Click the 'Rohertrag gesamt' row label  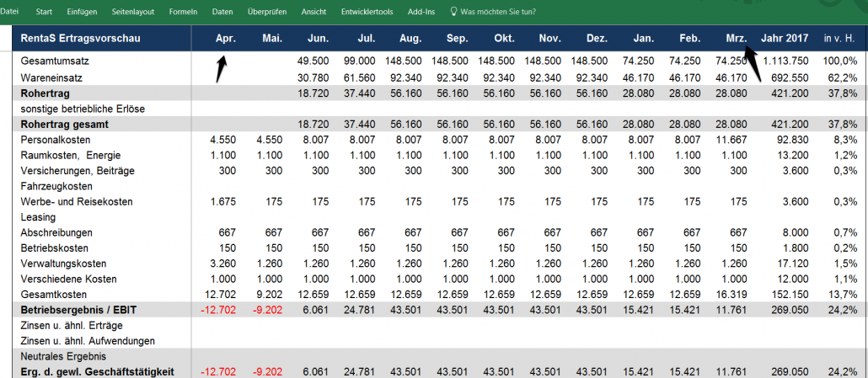(64, 125)
